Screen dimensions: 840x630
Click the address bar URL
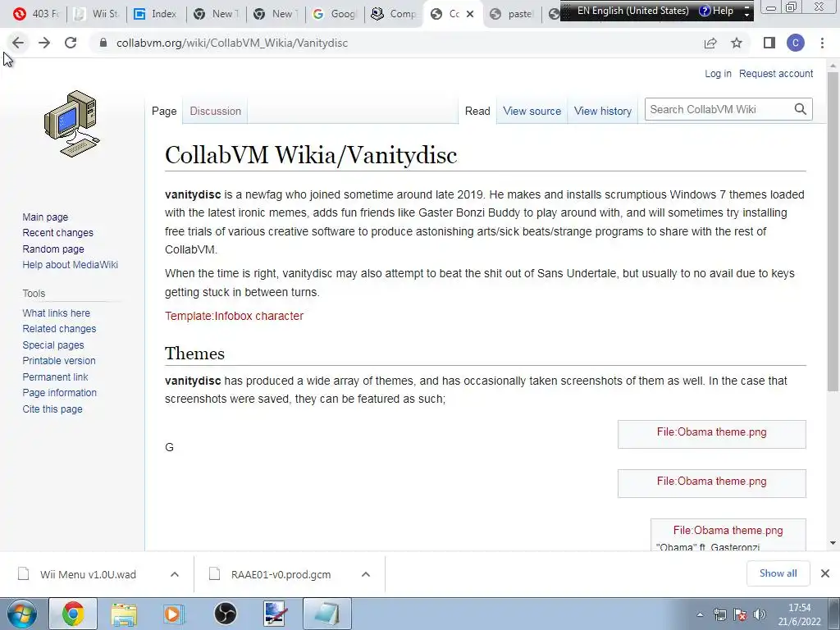coord(232,43)
